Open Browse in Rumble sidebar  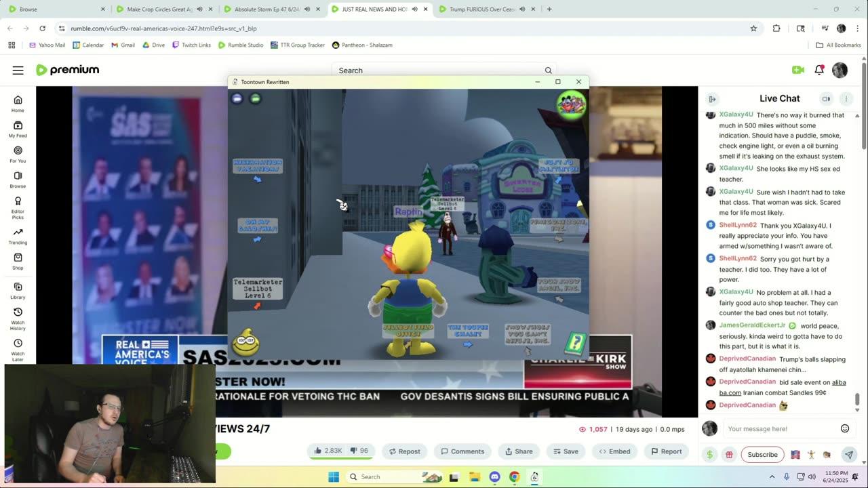[18, 180]
